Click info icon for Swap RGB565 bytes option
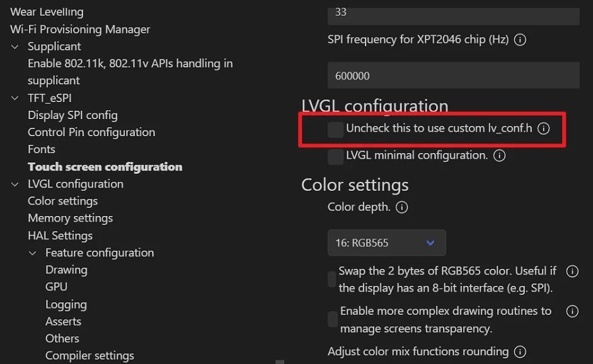Screen dimensions: 593x364 point(572,271)
